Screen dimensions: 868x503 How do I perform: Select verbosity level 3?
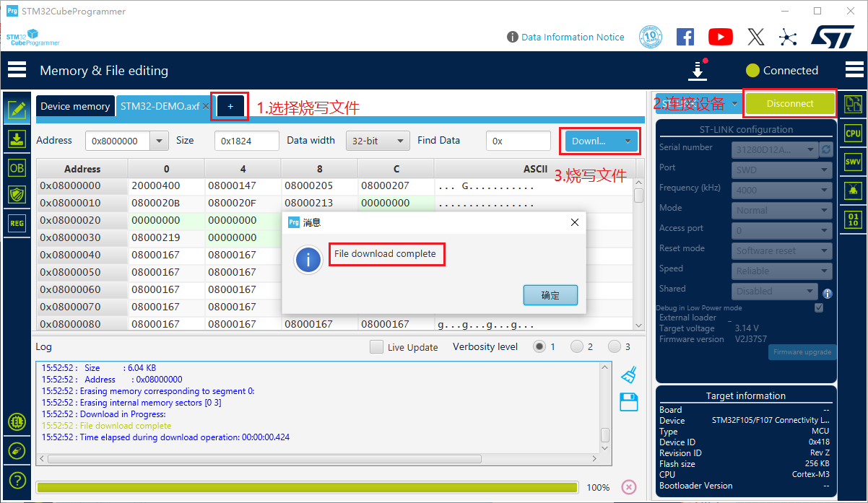point(615,346)
